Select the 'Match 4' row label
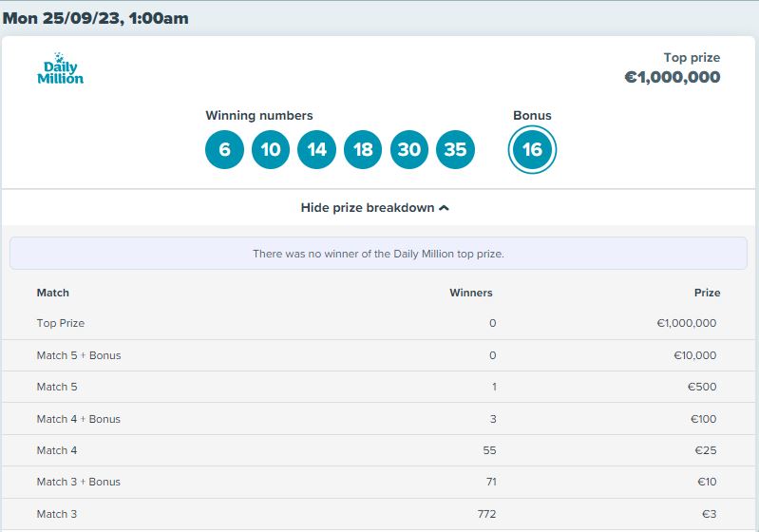This screenshot has height=532, width=759. (57, 450)
